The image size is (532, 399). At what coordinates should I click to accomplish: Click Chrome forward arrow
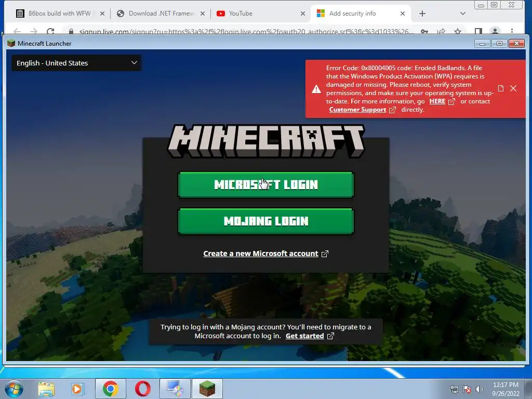click(34, 32)
